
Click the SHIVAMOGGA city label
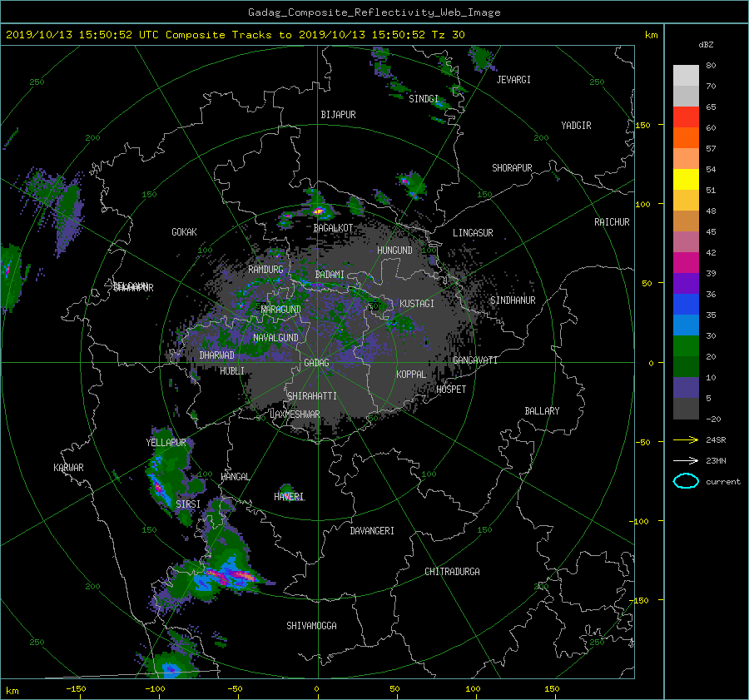[x=311, y=626]
